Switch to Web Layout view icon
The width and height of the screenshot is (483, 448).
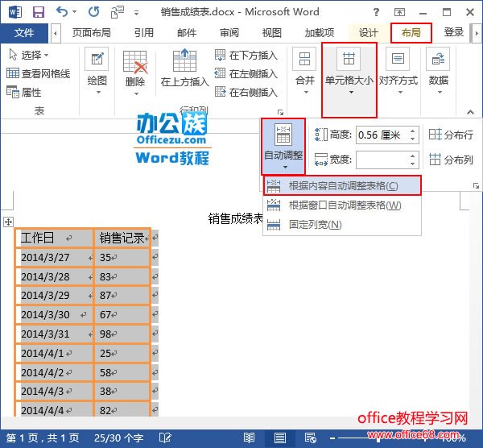coord(310,438)
